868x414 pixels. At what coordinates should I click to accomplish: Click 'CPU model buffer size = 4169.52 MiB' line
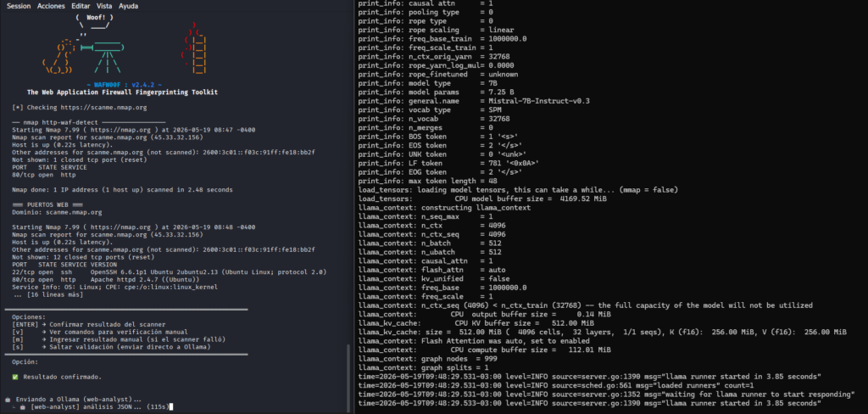pos(481,199)
